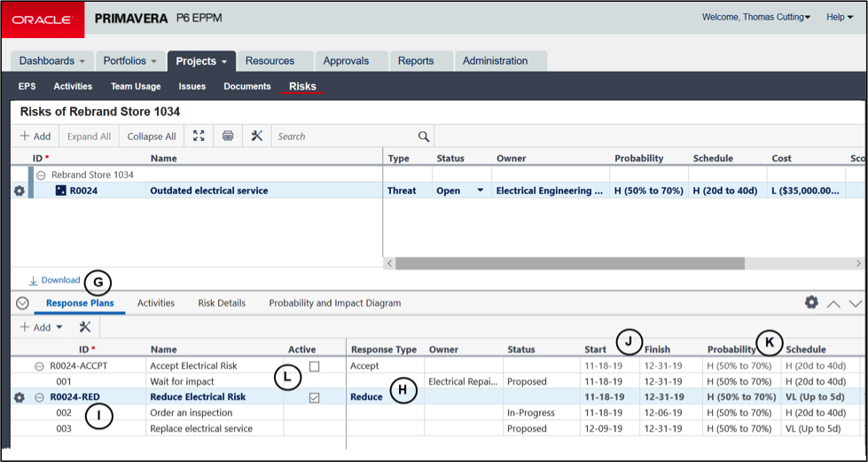Click the Electrical Engineering owner cell

(x=551, y=191)
